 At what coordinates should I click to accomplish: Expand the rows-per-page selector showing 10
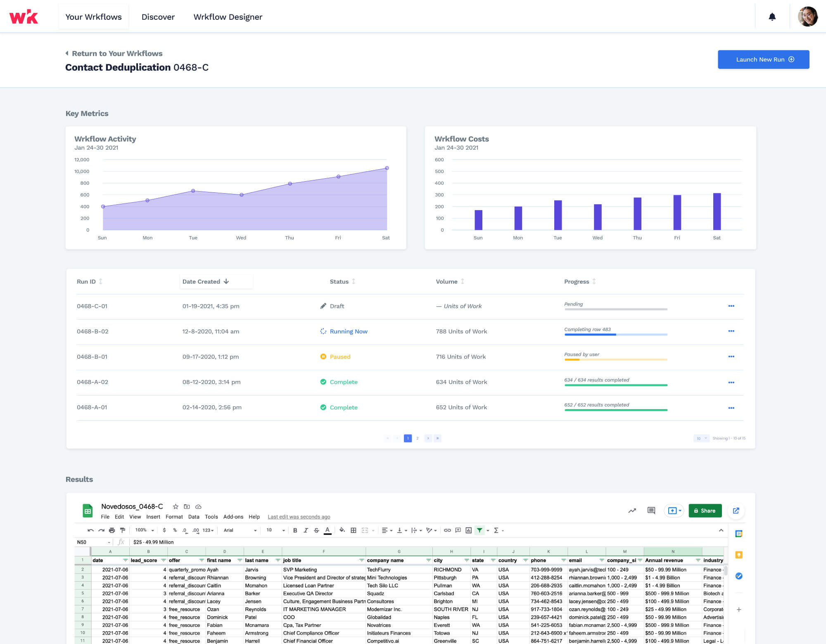[700, 438]
